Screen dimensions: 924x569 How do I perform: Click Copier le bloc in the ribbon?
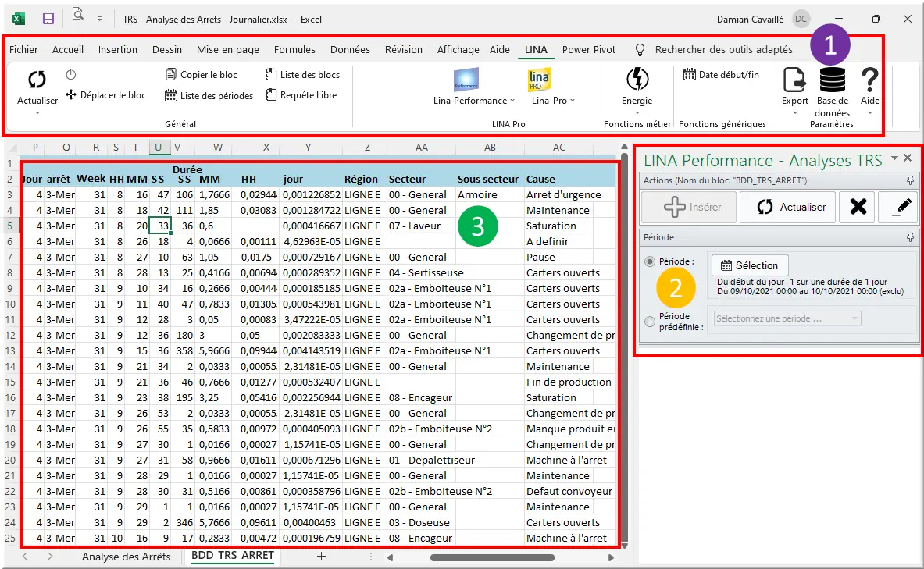point(202,75)
